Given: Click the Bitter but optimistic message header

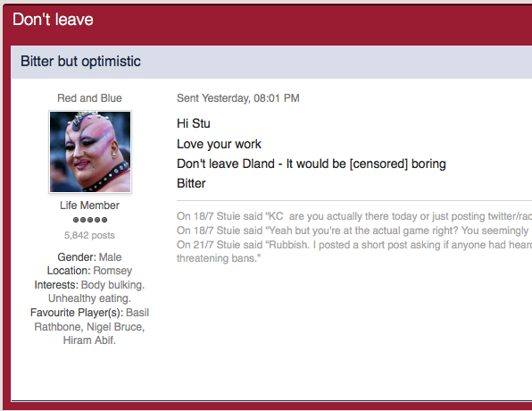Looking at the screenshot, I should tap(80, 62).
